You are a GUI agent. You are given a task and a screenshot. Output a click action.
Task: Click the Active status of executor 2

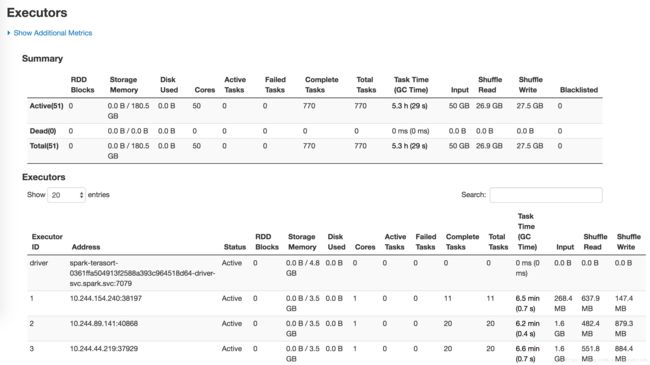(x=232, y=324)
